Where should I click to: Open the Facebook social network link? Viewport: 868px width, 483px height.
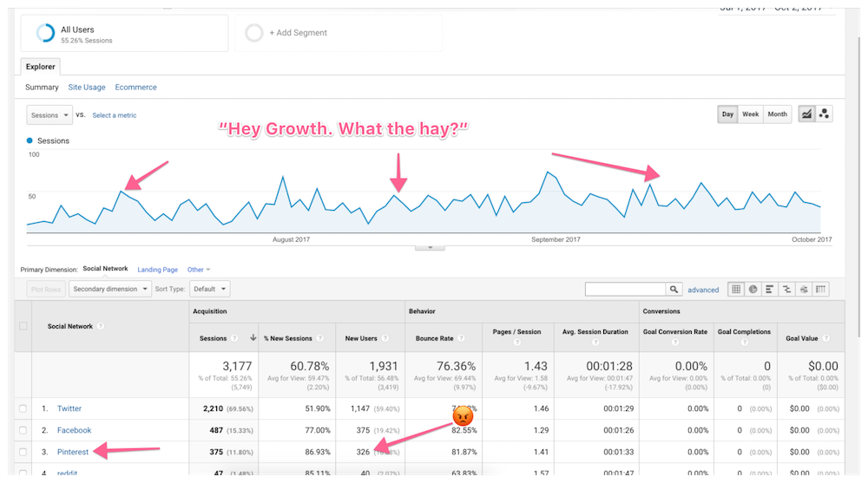point(74,430)
